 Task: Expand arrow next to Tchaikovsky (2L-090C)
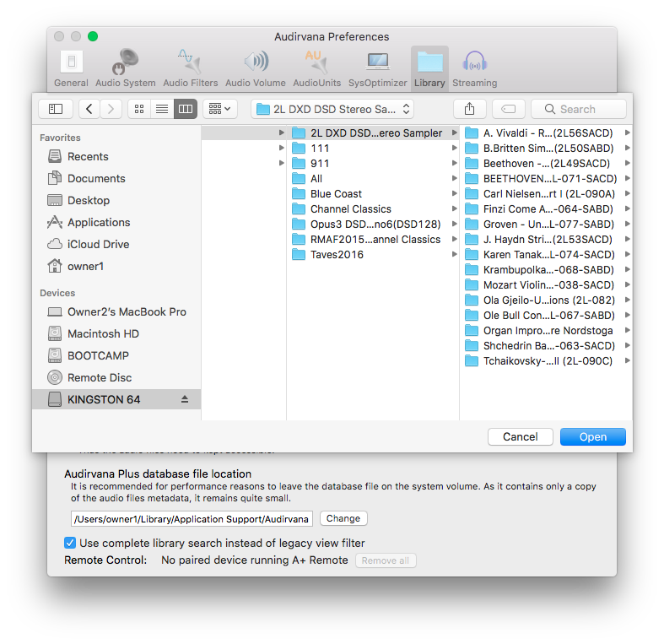tap(627, 361)
